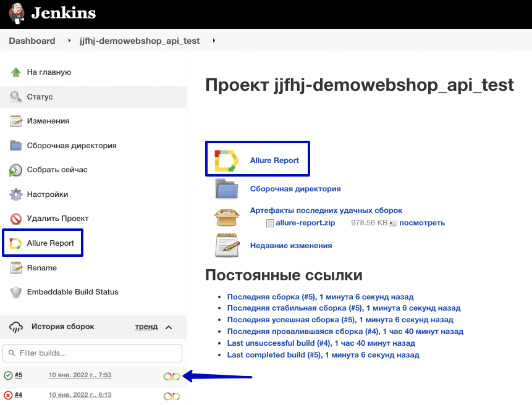Open build #5 link
This screenshot has width=532, height=405.
coord(19,375)
